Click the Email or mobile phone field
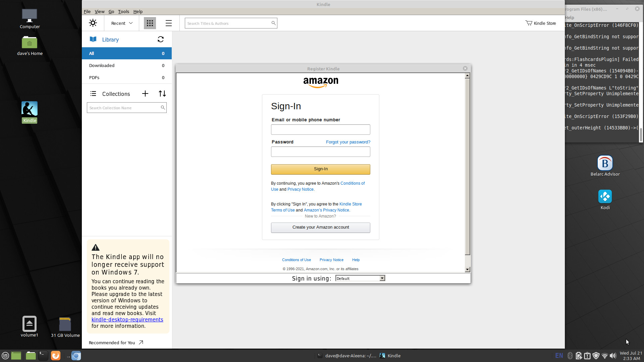 click(x=321, y=130)
